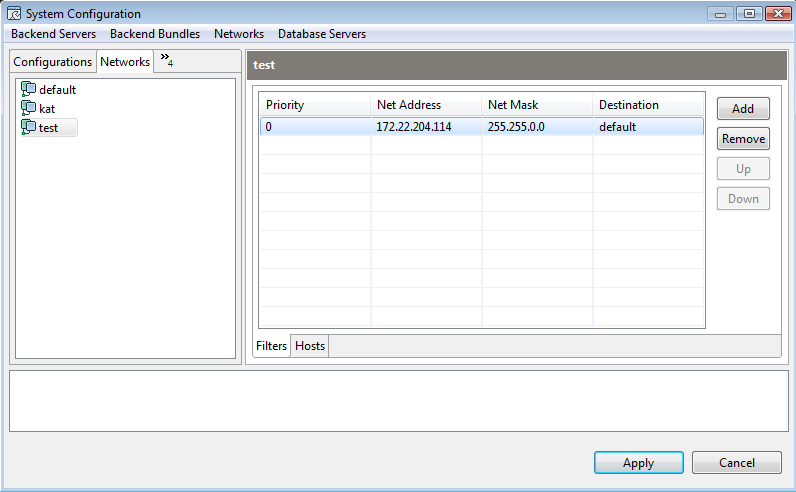Viewport: 796px width, 492px height.
Task: Add a new filter entry
Action: [743, 109]
